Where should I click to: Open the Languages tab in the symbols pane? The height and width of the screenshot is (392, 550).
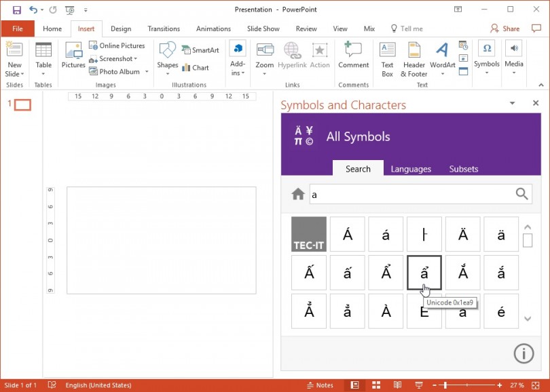[411, 169]
